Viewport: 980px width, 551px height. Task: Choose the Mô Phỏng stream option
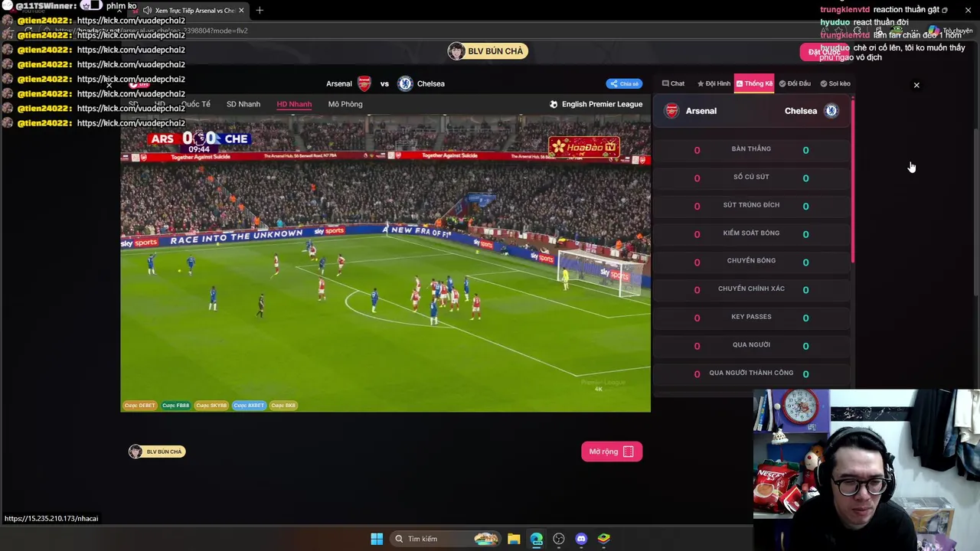[x=345, y=104]
